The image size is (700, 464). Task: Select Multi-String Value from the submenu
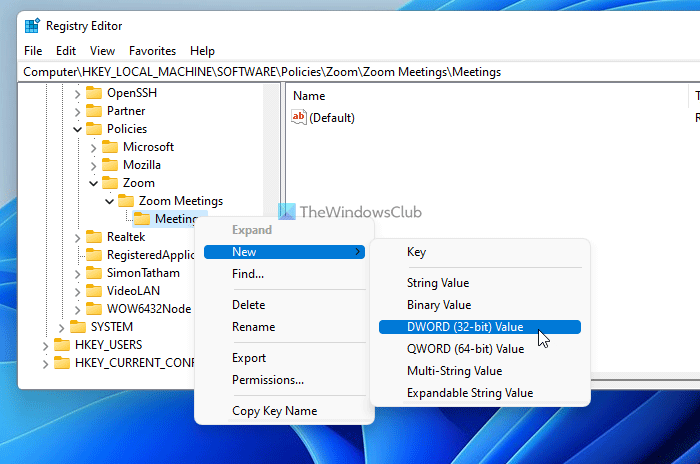click(480, 371)
